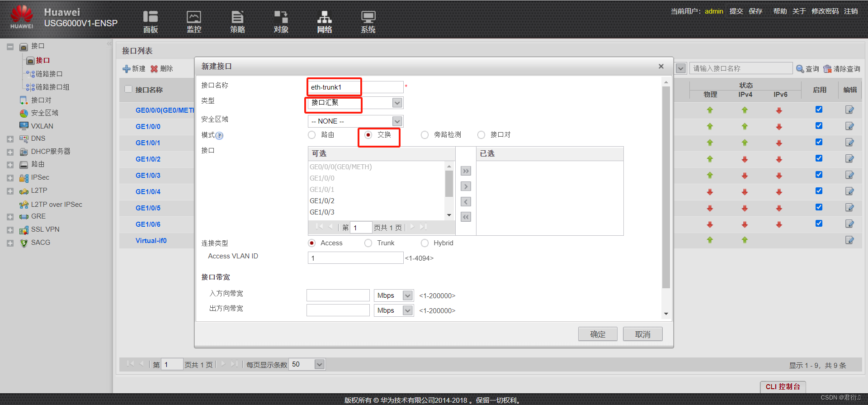Expand the DNS tree node
Viewport: 868px width, 405px height.
click(10, 139)
